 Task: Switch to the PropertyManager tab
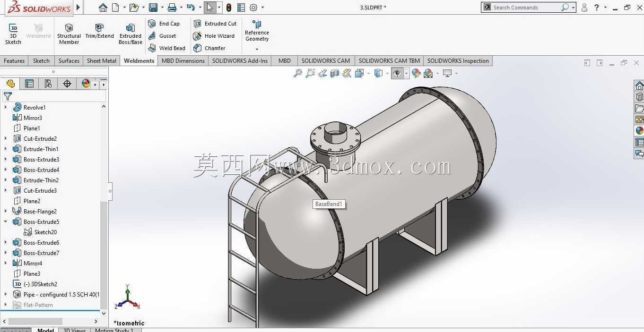point(29,84)
